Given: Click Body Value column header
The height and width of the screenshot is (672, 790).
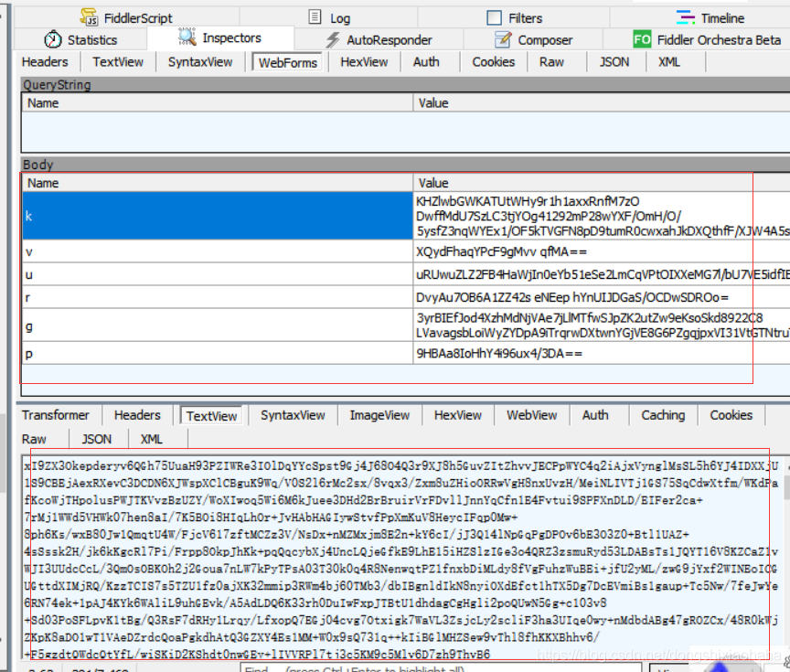Looking at the screenshot, I should (x=602, y=183).
